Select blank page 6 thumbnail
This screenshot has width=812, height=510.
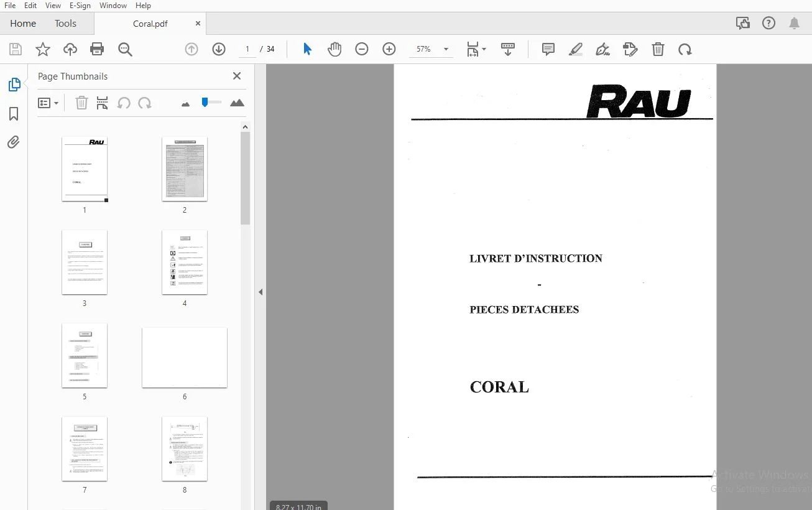coord(185,358)
